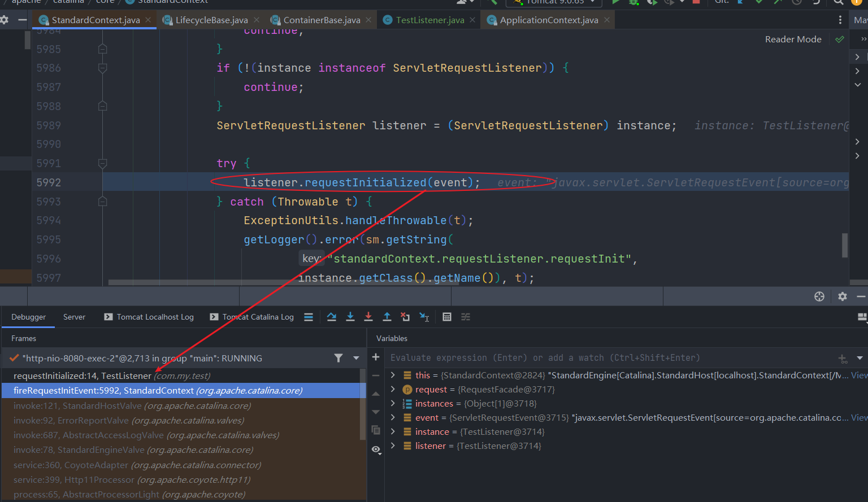Click the minus remove watch icon
The height and width of the screenshot is (502, 868).
click(x=376, y=376)
